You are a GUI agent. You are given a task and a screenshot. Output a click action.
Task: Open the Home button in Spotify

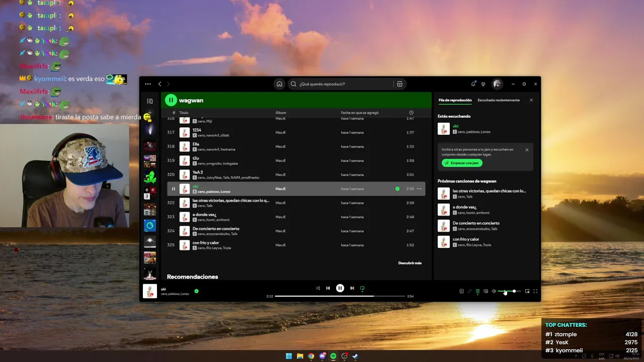(x=279, y=84)
